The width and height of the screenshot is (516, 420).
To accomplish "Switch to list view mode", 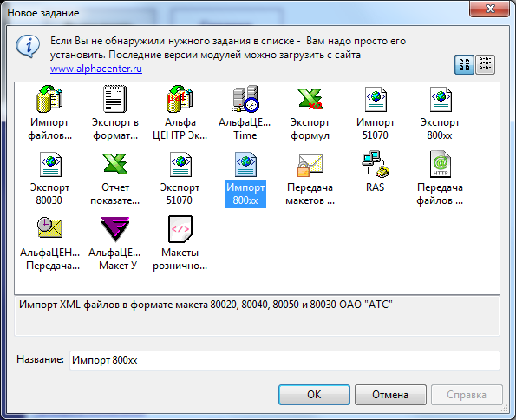I will [485, 64].
